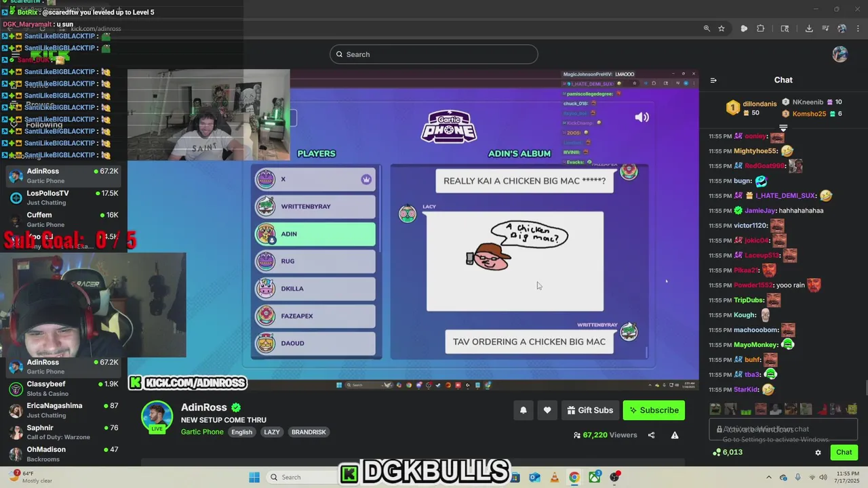Open LosPollosTV in sidebar

pos(64,197)
